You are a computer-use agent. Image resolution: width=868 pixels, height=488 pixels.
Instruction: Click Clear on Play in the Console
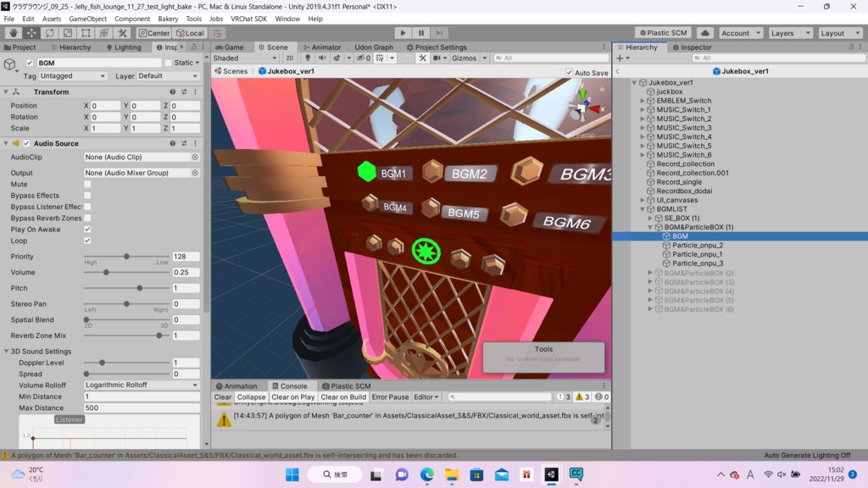[x=292, y=396]
